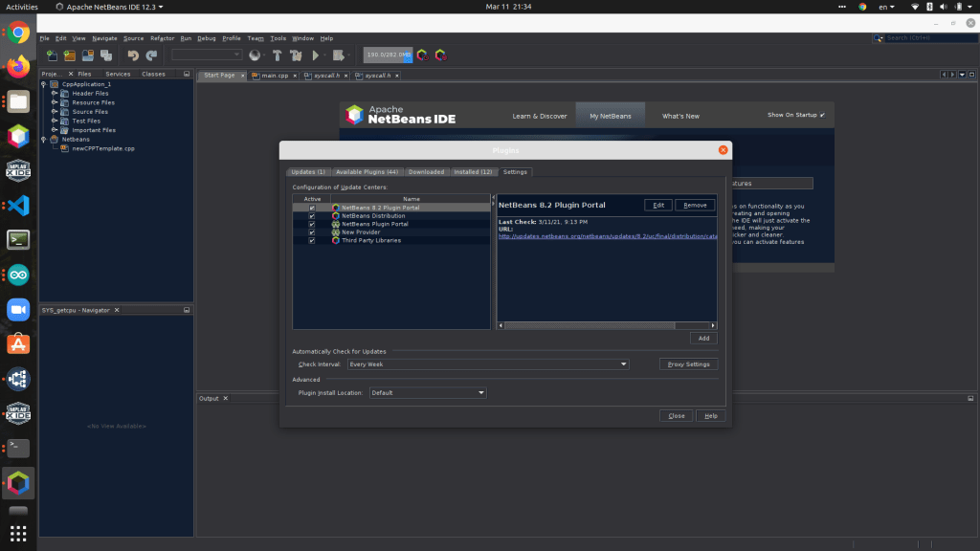Open the Refactor menu

162,38
